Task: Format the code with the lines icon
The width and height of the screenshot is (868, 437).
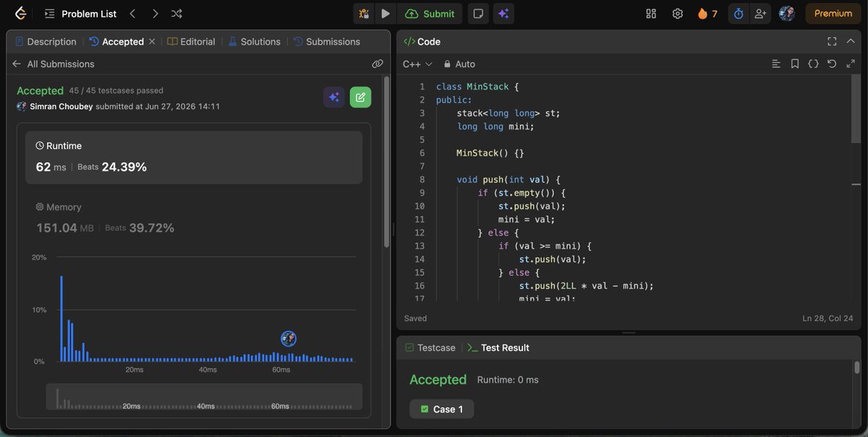Action: coord(776,64)
